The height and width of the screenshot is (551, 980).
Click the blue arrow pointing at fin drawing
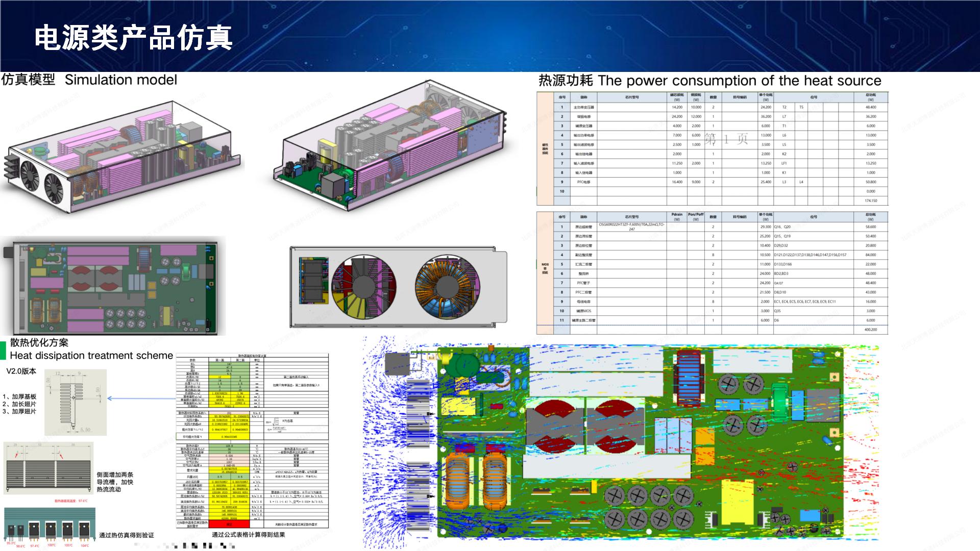tap(141, 398)
